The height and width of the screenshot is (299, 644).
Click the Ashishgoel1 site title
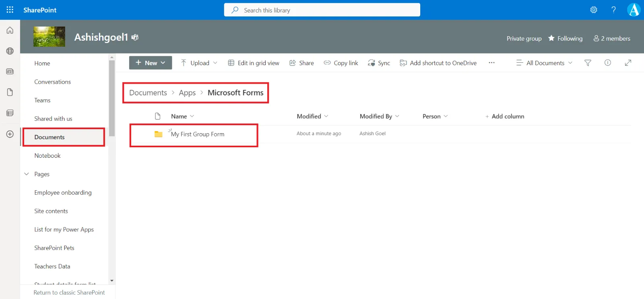101,37
